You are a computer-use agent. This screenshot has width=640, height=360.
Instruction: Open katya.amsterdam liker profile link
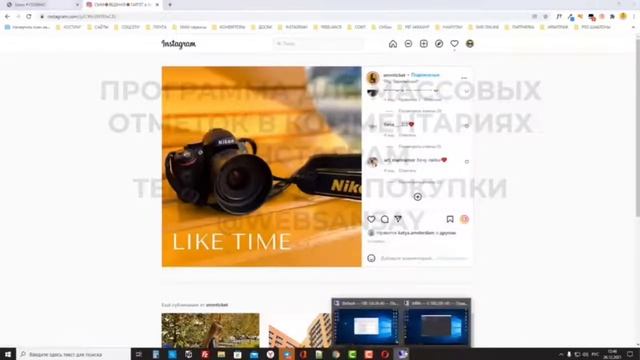(416, 233)
